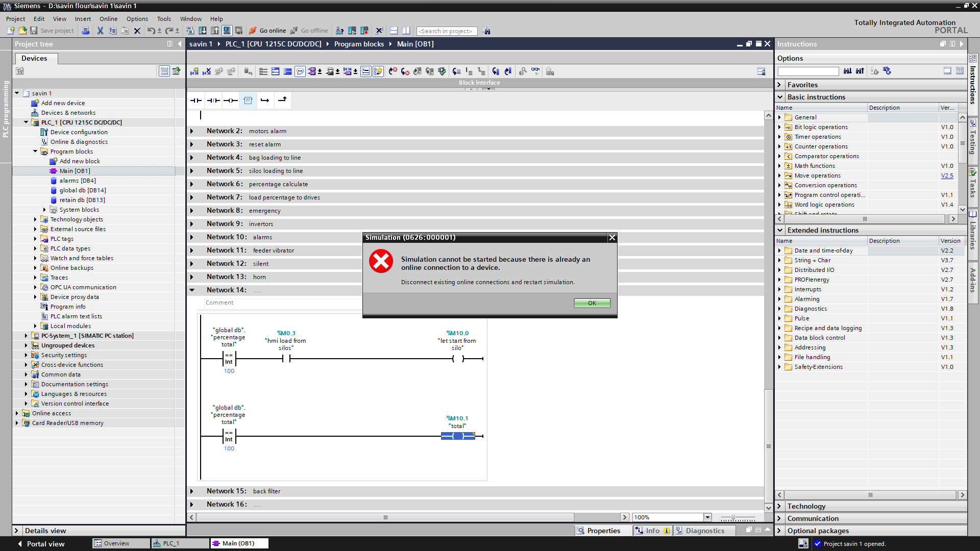This screenshot has width=980, height=551.
Task: Insert an empty box instruction
Action: (248, 101)
